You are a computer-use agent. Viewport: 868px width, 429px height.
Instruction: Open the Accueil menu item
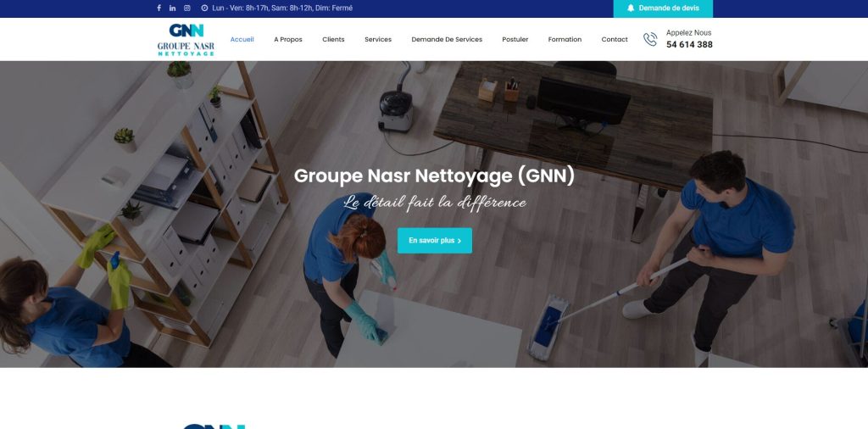(242, 39)
